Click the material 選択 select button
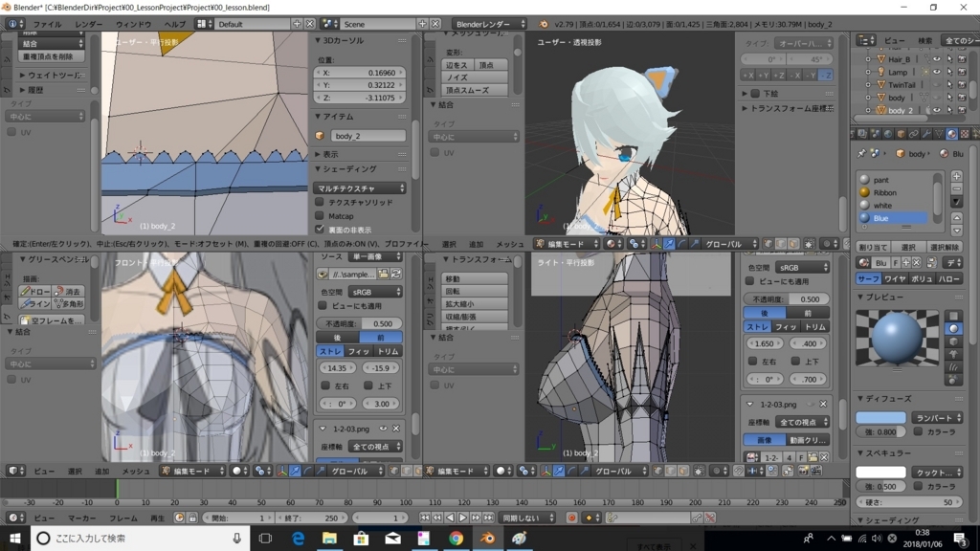This screenshot has width=980, height=551. click(x=908, y=247)
